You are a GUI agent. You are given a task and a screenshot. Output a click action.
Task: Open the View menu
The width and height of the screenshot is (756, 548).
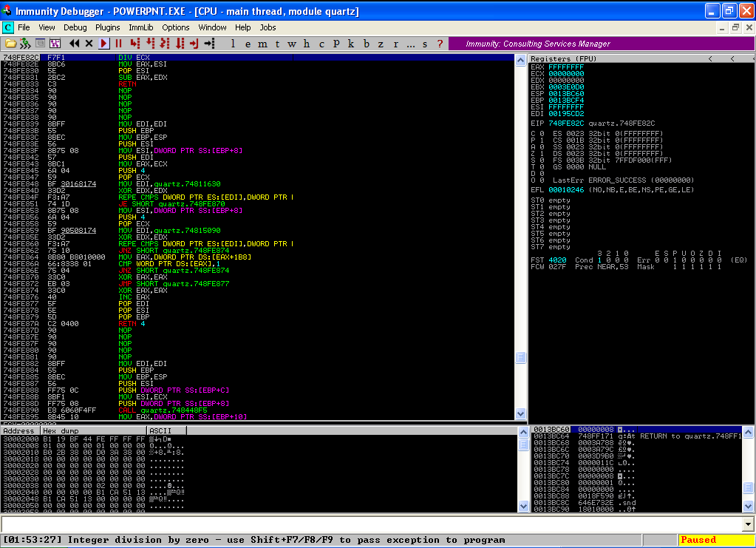point(47,27)
